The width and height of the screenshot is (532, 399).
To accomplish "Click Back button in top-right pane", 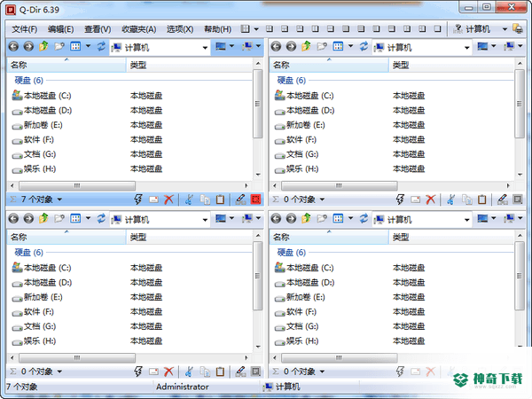I will click(276, 46).
